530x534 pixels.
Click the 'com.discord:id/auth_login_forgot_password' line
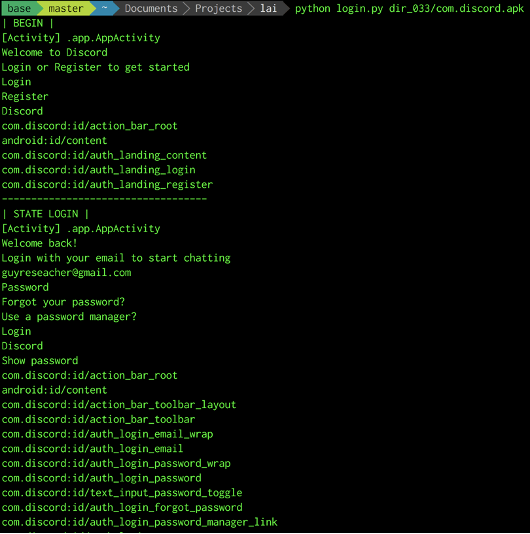pyautogui.click(x=122, y=507)
